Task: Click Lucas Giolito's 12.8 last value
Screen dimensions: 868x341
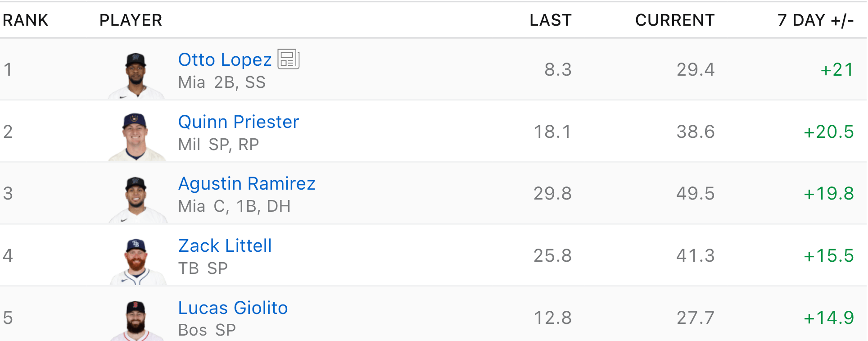Action: tap(552, 318)
